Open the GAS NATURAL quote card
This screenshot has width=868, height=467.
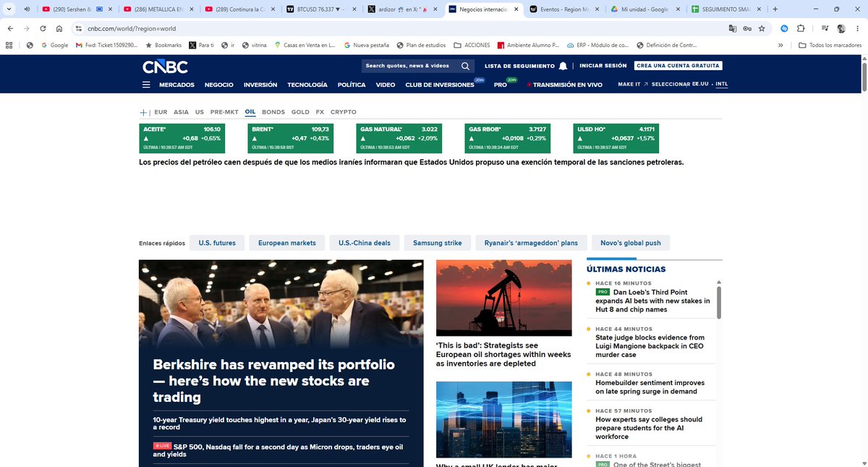(x=399, y=138)
